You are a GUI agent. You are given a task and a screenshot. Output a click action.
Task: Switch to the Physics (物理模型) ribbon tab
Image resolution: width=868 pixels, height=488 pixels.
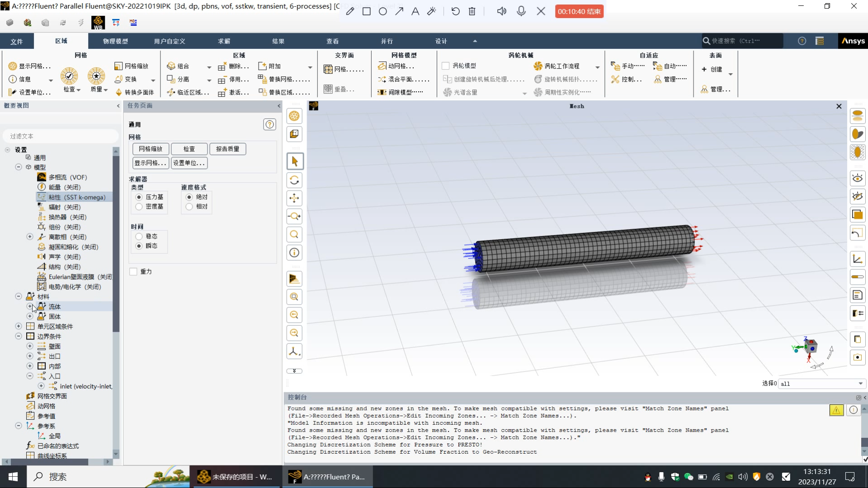coord(115,41)
